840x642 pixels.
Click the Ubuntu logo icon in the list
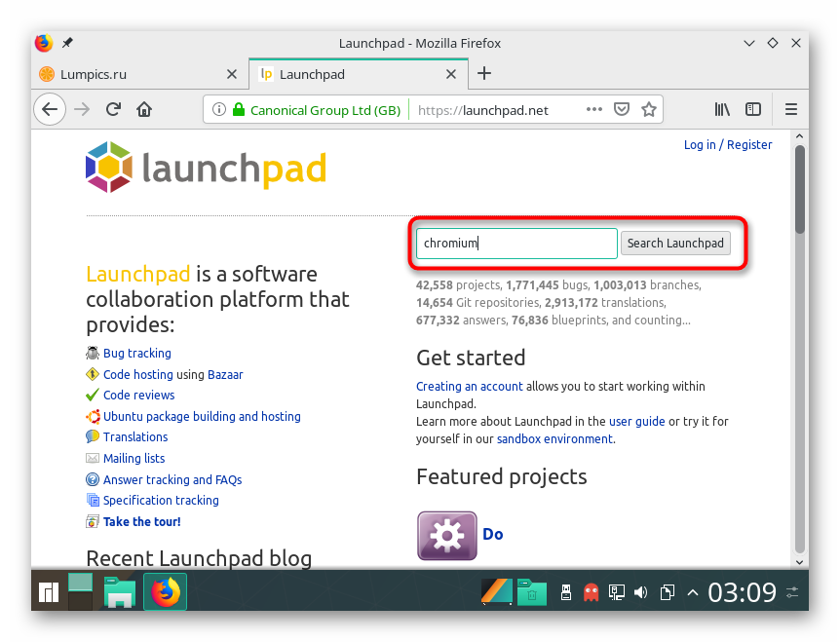[93, 417]
